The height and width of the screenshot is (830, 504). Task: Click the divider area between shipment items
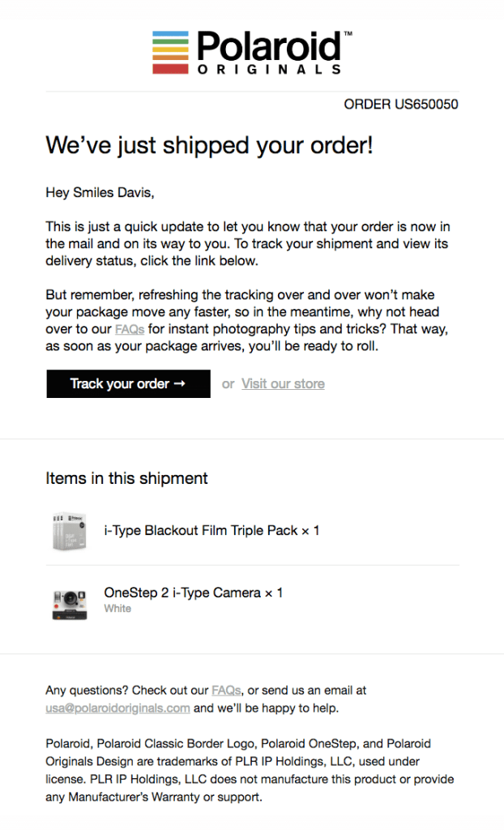pos(251,563)
